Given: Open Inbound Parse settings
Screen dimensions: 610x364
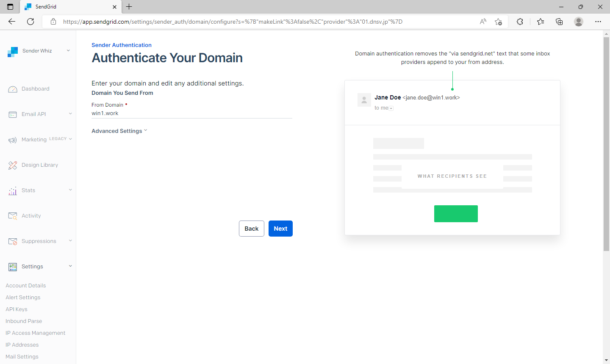Looking at the screenshot, I should [x=24, y=321].
